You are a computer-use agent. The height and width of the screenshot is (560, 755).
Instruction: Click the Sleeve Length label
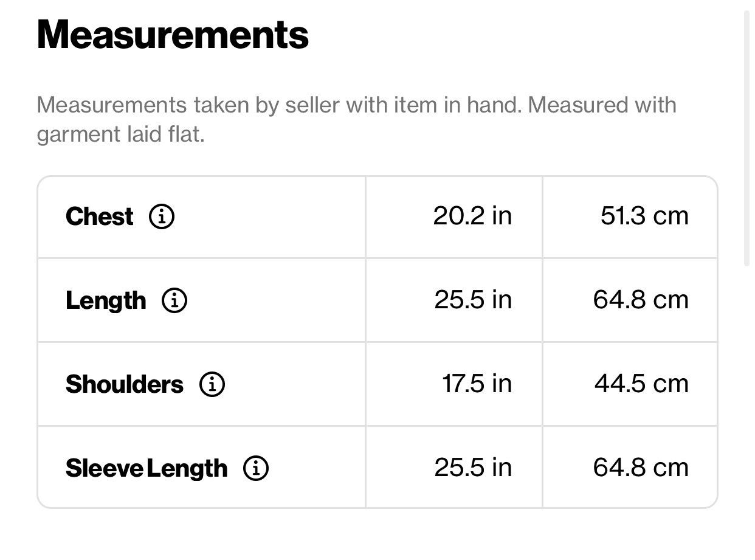click(x=147, y=469)
